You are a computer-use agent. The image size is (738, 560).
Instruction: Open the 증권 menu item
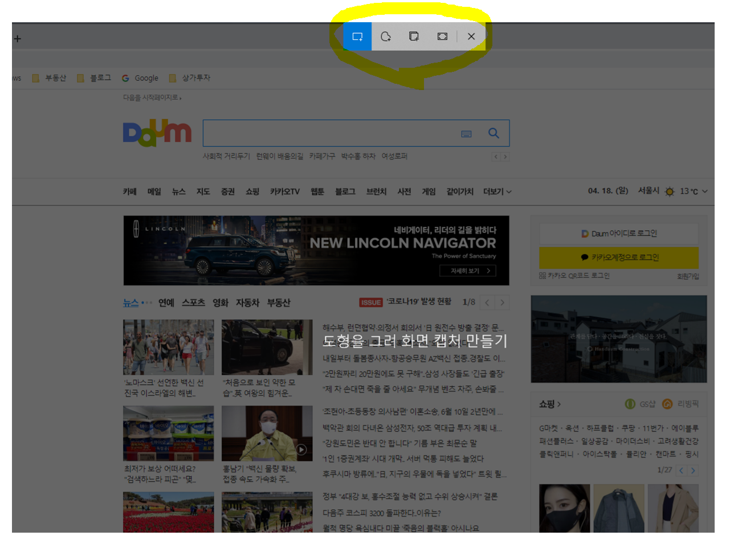pyautogui.click(x=228, y=191)
